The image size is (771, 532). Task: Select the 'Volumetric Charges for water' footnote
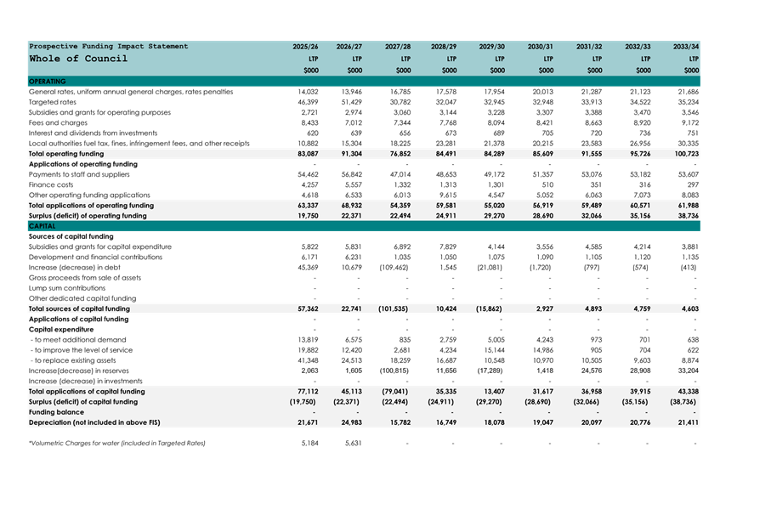click(117, 443)
